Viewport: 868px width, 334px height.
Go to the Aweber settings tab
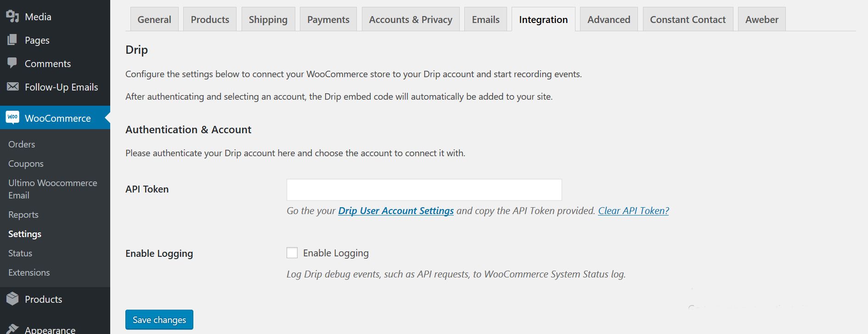pos(761,20)
